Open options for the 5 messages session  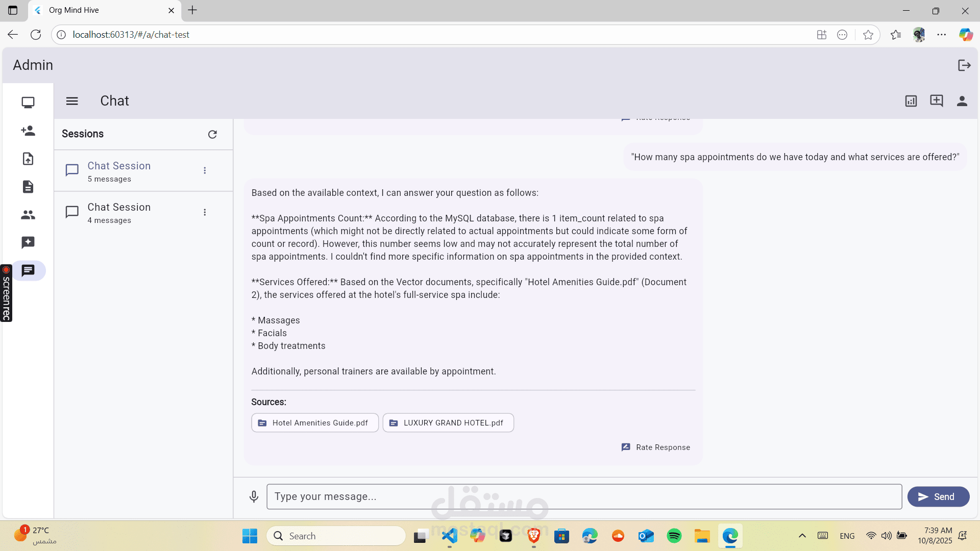click(x=205, y=170)
